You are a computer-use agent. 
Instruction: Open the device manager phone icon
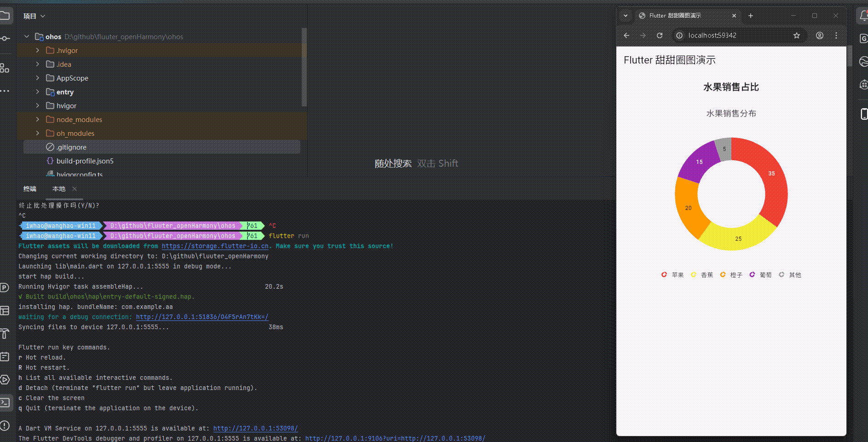(864, 114)
